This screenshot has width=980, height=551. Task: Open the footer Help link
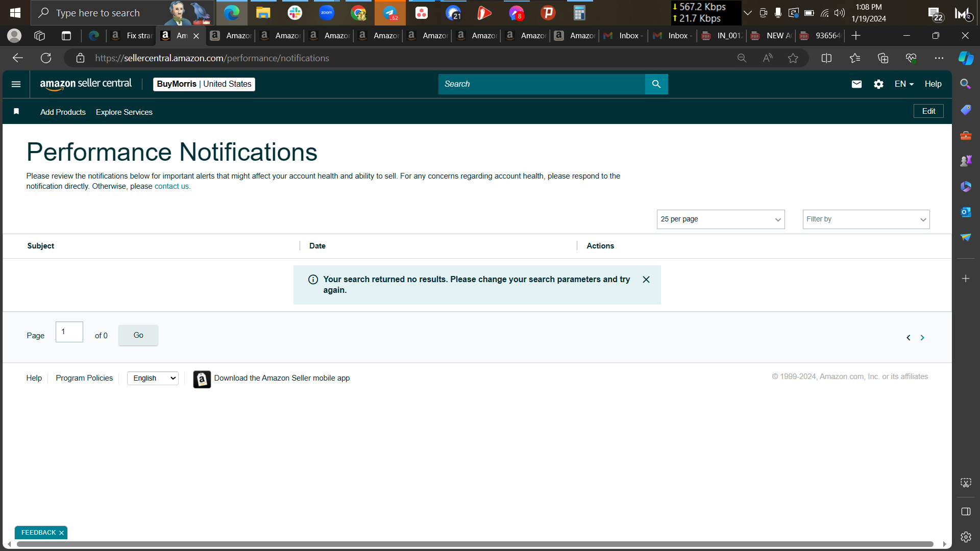pos(34,378)
